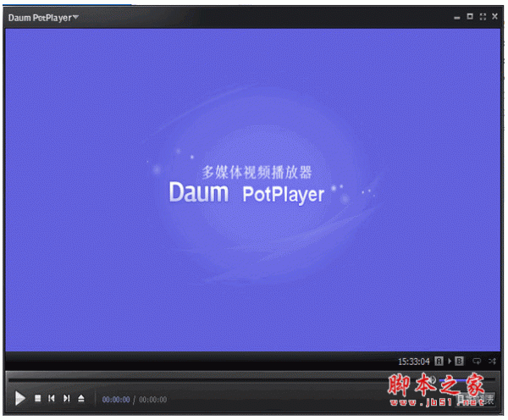
Task: Maximize the PotPlayer window
Action: coord(470,16)
